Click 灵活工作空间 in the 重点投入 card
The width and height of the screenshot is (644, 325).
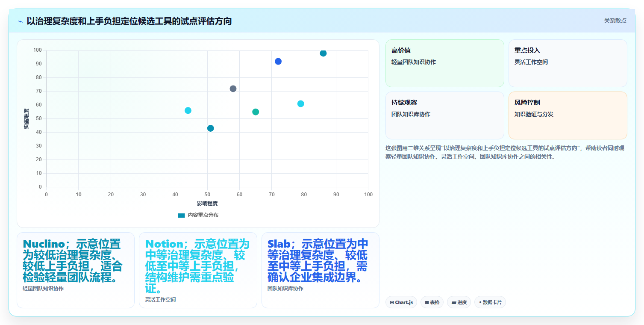point(531,62)
